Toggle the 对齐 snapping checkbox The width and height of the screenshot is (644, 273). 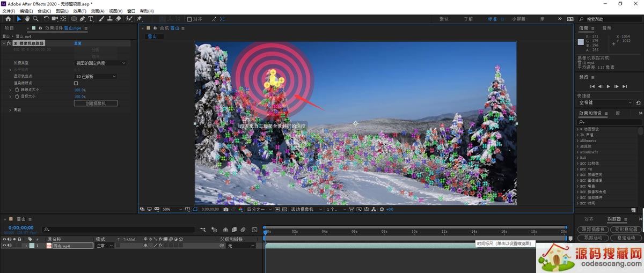[x=189, y=19]
